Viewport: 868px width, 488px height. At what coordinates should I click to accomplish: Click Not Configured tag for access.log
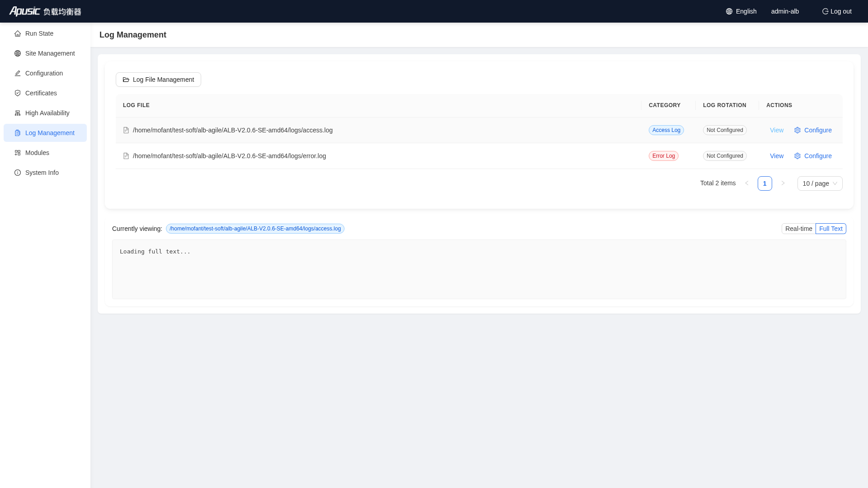(725, 130)
